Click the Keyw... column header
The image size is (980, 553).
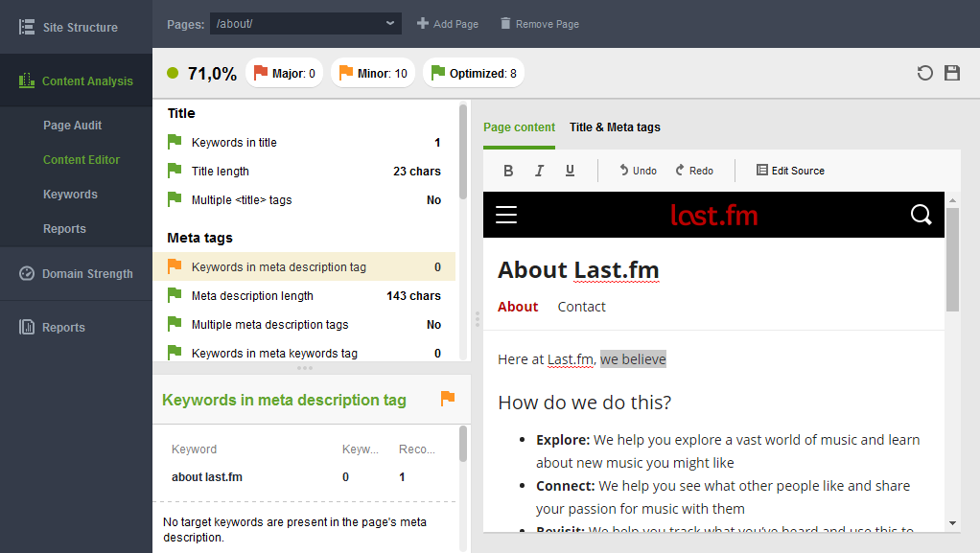coord(360,449)
